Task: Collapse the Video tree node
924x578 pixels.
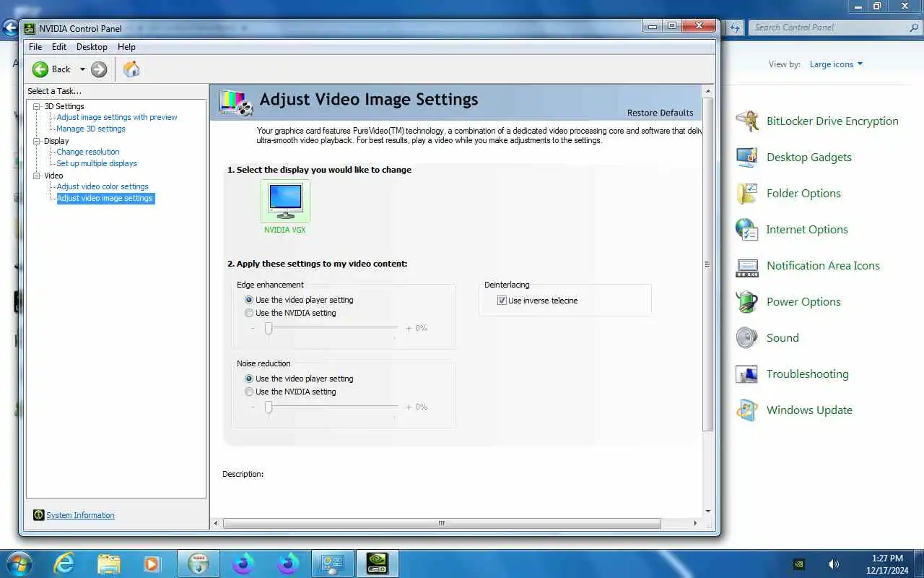Action: coord(37,176)
